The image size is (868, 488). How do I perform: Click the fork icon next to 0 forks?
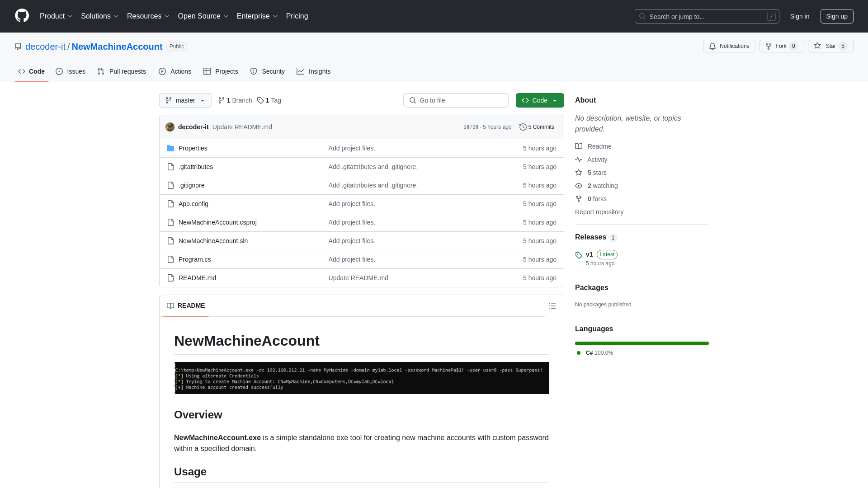[x=579, y=199]
